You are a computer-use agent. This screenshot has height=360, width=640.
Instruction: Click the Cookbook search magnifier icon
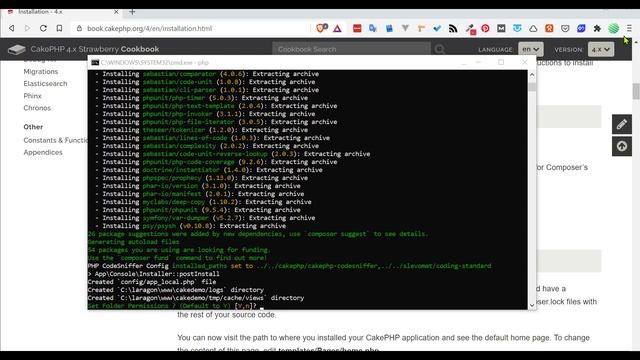[440, 49]
